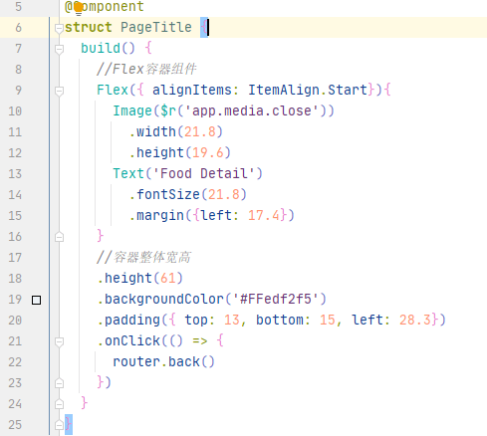Click the fold end marker on line 23
487x436 pixels.
pyautogui.click(x=59, y=383)
